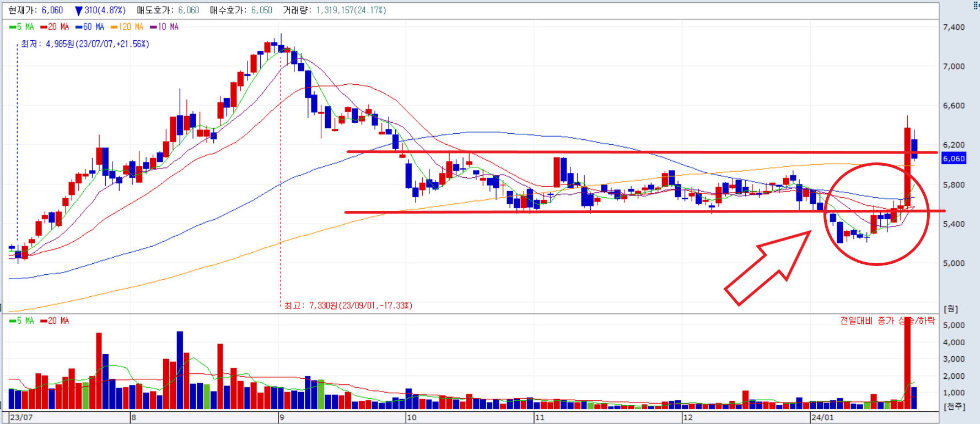Click the 현재가: 6,060 current price text
The image size is (980, 424).
point(36,10)
